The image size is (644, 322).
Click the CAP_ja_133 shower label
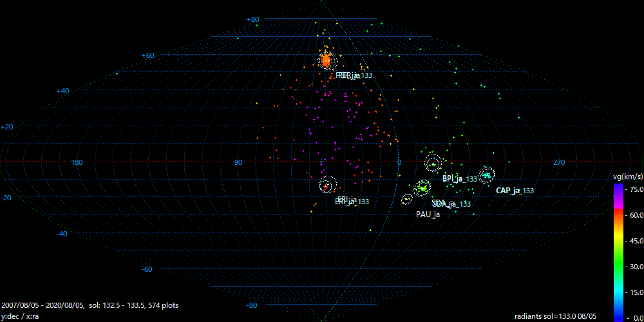[515, 191]
